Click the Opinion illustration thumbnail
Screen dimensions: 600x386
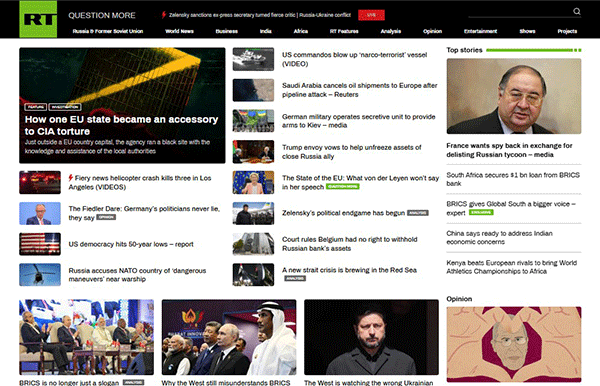[514, 344]
